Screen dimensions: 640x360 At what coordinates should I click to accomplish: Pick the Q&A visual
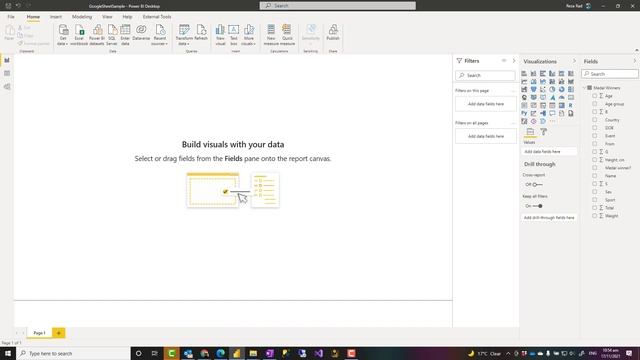[552, 113]
